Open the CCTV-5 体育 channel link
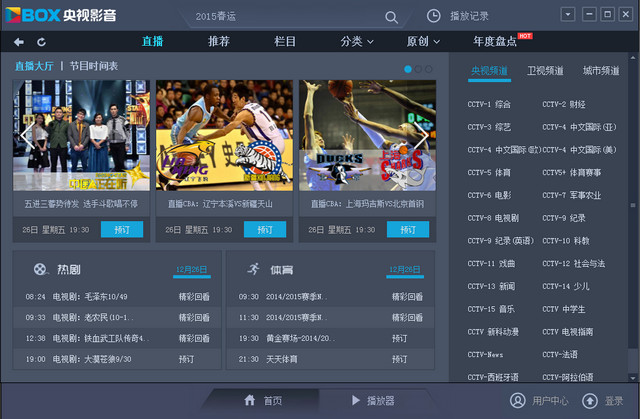 [489, 173]
